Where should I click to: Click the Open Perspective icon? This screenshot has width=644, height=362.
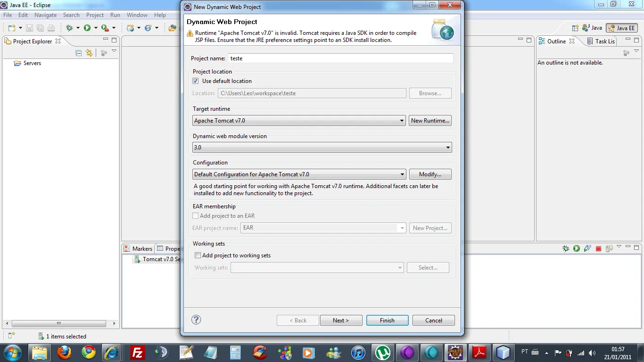pos(575,28)
